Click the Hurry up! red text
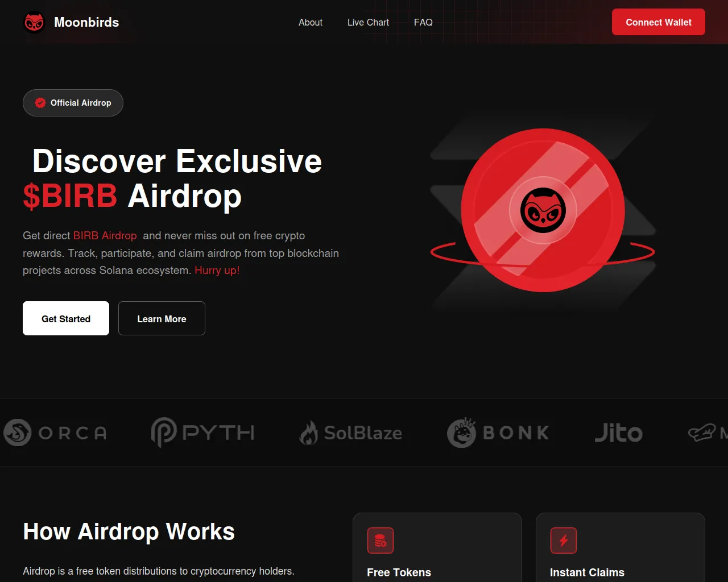This screenshot has width=728, height=582. [x=217, y=270]
